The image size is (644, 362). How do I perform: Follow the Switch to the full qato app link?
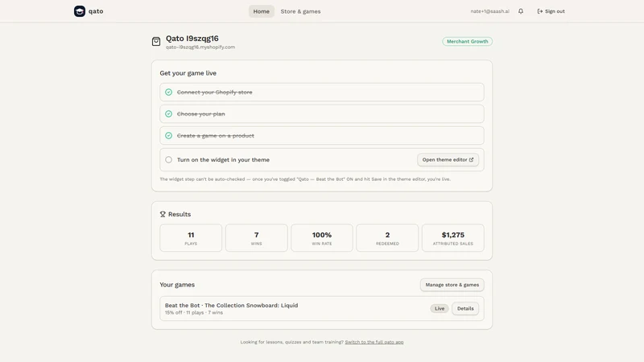click(374, 342)
